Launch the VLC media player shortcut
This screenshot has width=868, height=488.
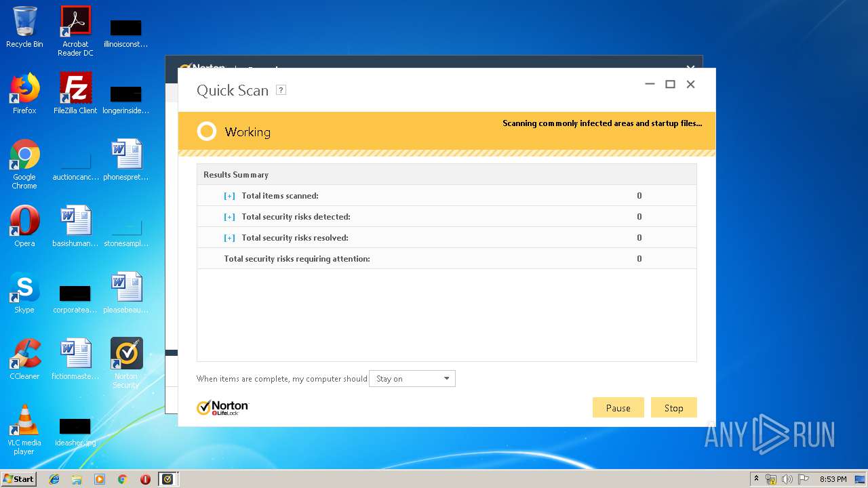coord(24,430)
